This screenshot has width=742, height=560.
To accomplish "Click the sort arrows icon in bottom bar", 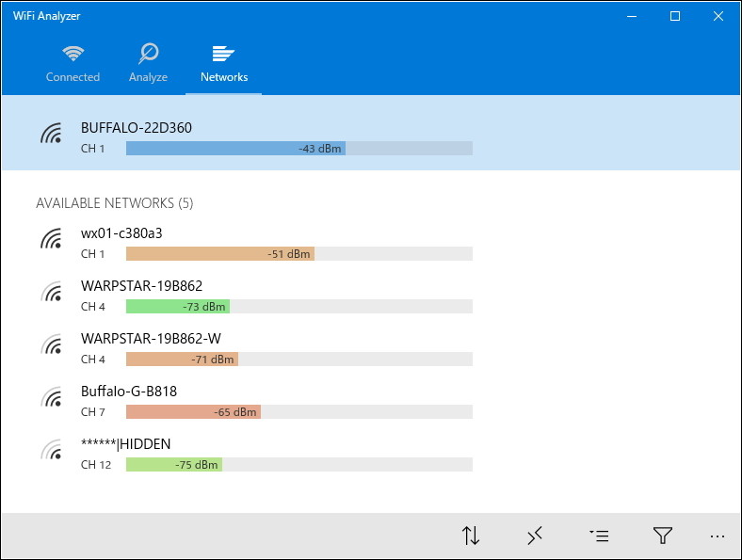I will [471, 536].
